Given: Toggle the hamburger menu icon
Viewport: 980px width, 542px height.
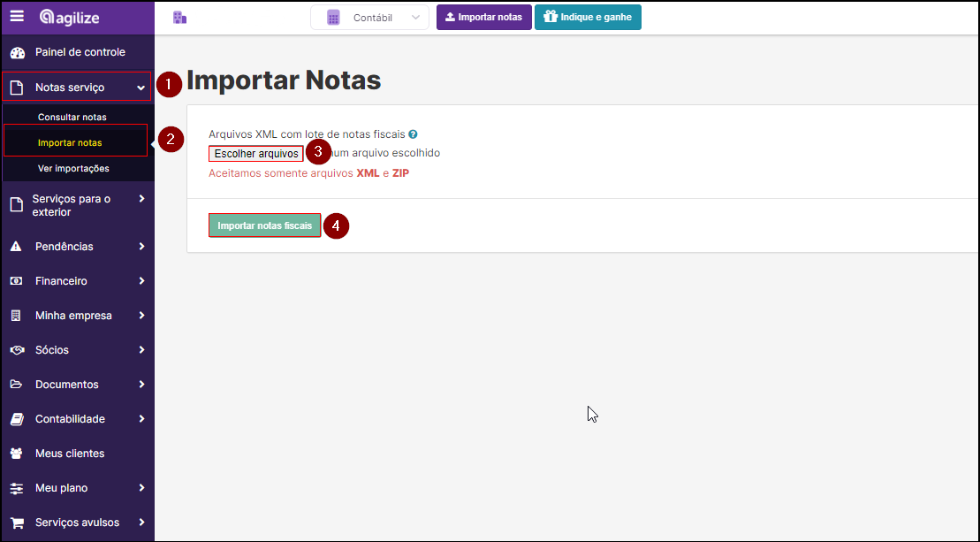Looking at the screenshot, I should pyautogui.click(x=17, y=16).
